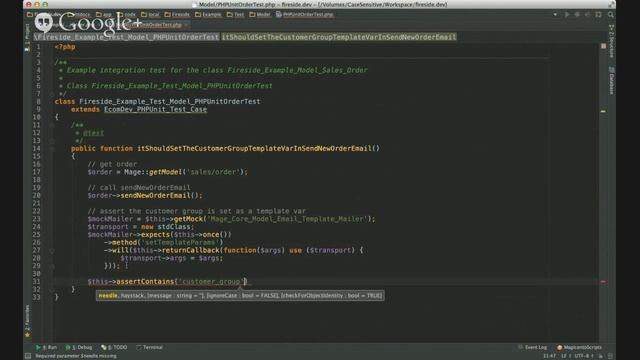Open the TODO tool window button
Viewport: 640px width, 360px height.
coord(115,347)
